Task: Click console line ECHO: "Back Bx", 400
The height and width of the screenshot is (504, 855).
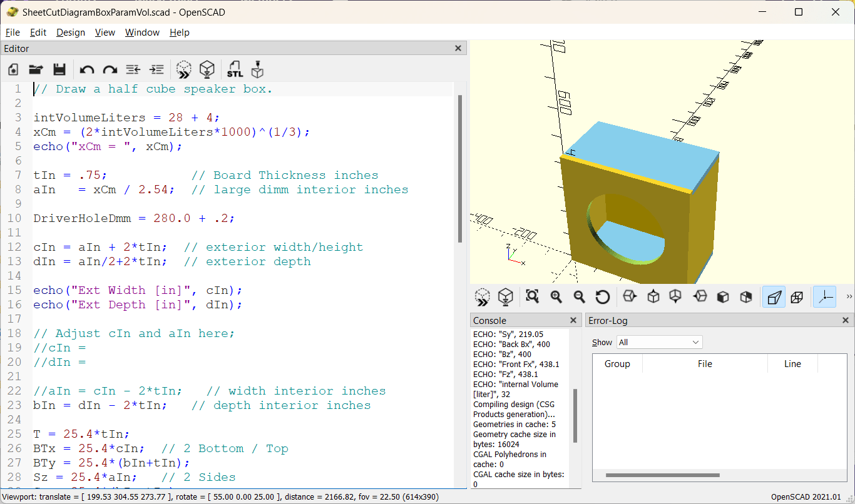Action: point(511,345)
